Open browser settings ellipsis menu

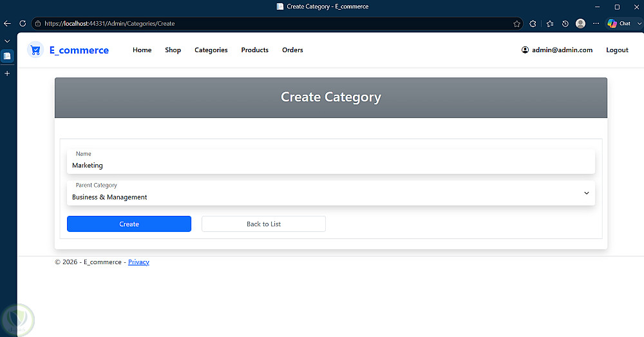pos(596,23)
